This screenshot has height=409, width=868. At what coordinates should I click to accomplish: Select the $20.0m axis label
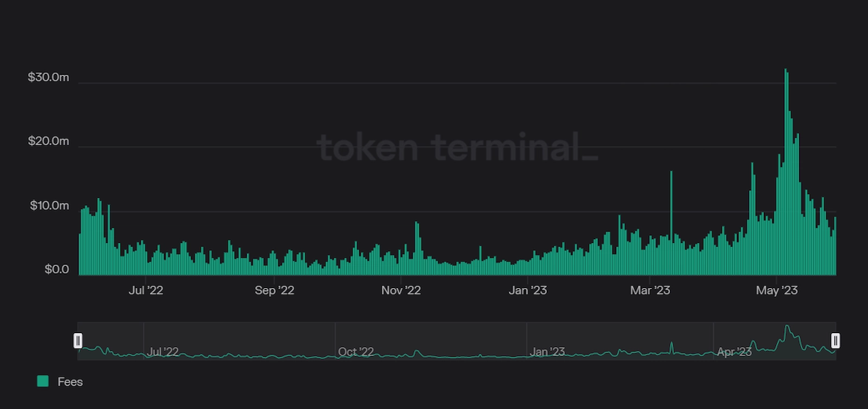48,141
